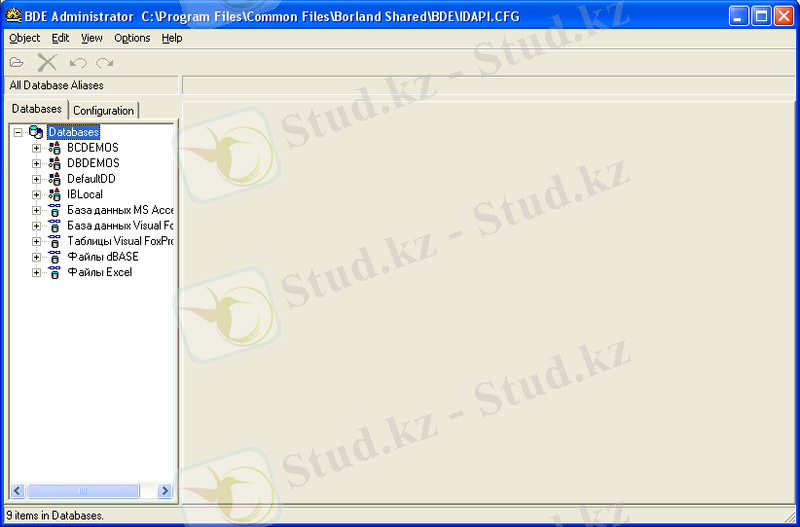This screenshot has height=527, width=800.
Task: Expand the Файлы dBASE node
Action: (x=36, y=257)
